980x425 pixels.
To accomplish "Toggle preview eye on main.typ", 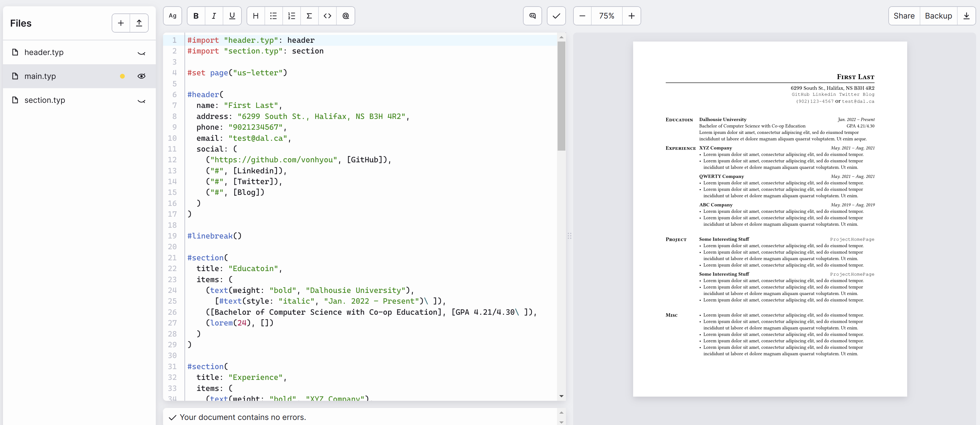I will coord(141,76).
